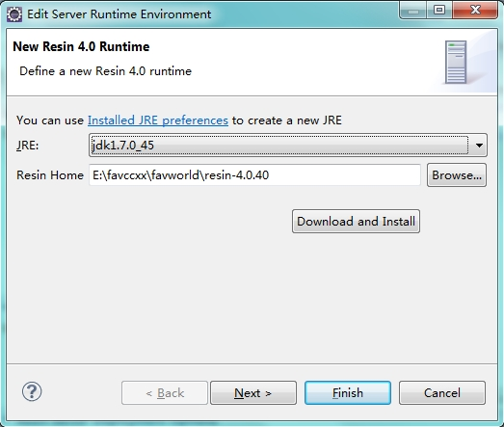Minimize the Edit Server Runtime window
Viewport: 504px width, 427px height.
click(413, 11)
